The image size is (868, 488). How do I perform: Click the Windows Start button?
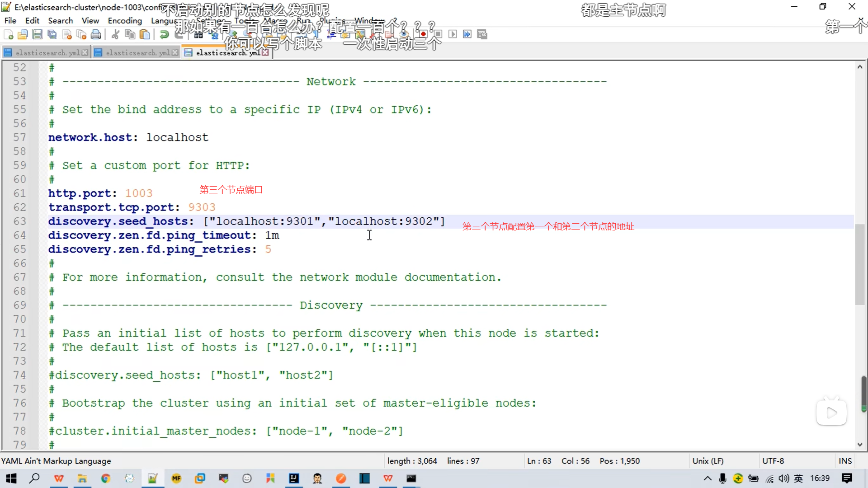coord(11,478)
